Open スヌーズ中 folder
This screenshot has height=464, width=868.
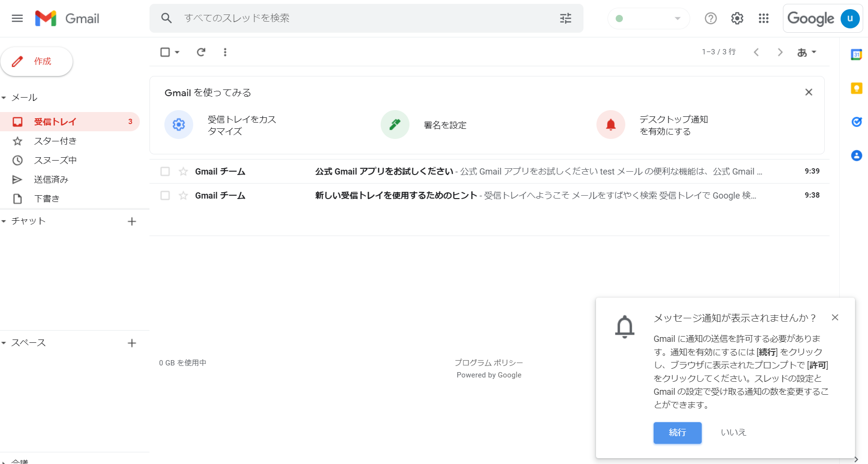[70, 160]
